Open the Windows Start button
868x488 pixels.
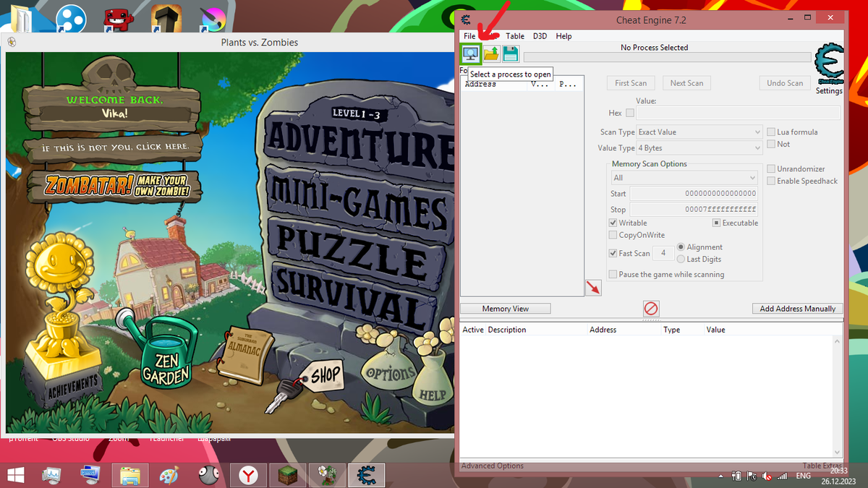click(14, 475)
